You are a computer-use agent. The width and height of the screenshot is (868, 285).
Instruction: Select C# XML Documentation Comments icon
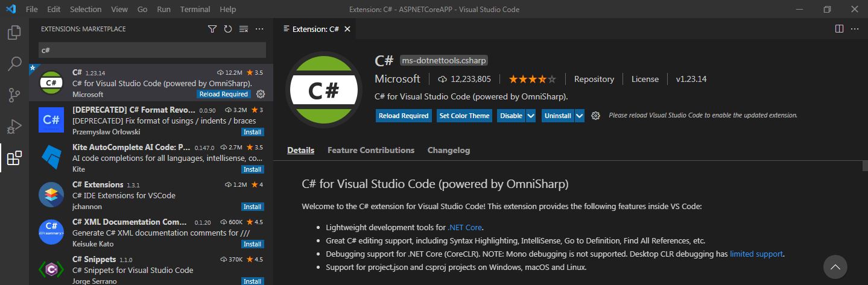click(x=51, y=231)
